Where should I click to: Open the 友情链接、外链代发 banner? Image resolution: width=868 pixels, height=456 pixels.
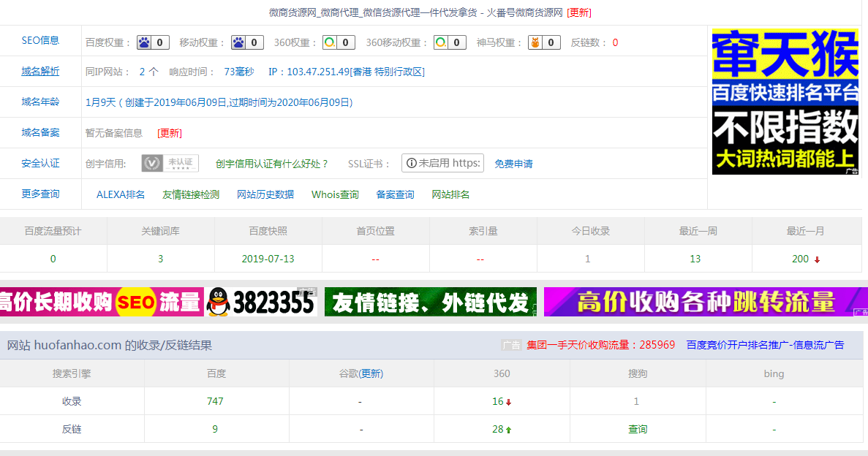tap(431, 302)
